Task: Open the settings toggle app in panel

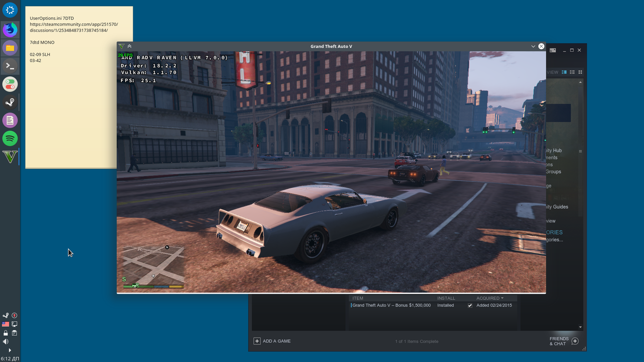Action: coord(10,84)
